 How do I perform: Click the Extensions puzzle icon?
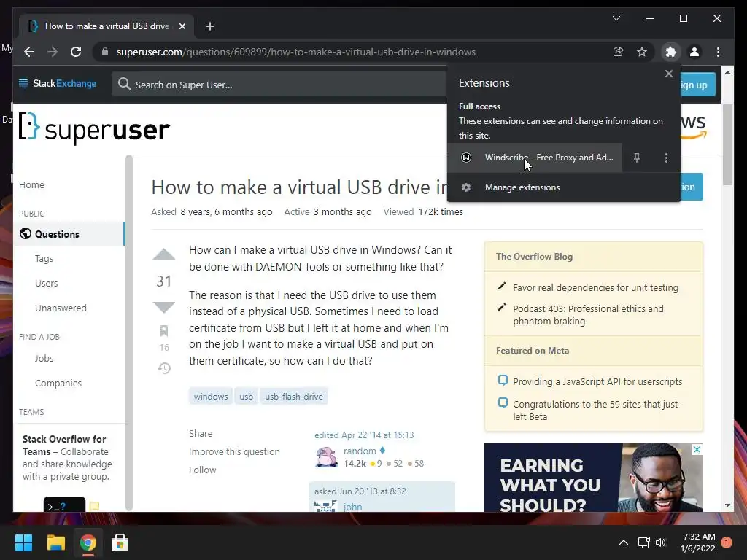point(671,52)
